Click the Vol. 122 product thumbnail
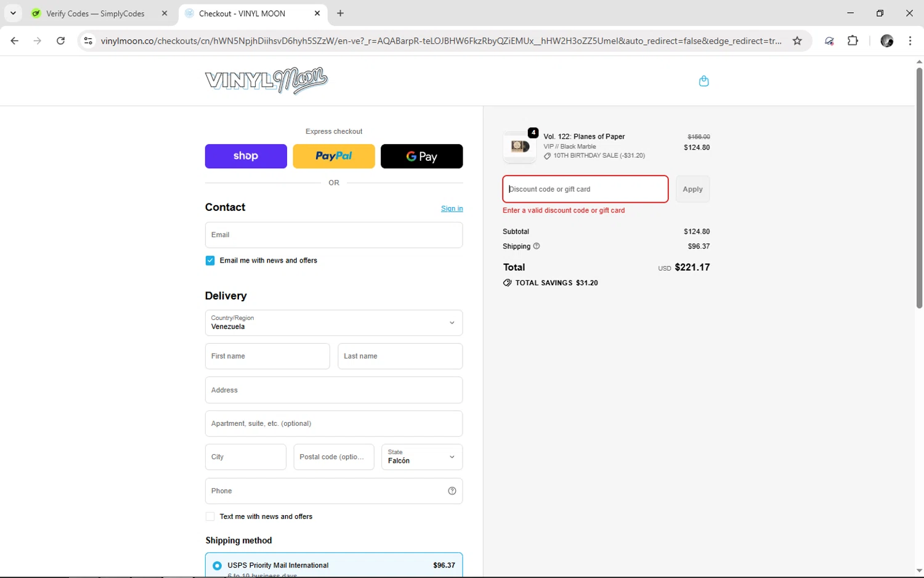Screen dimensions: 924x578 (x=519, y=146)
